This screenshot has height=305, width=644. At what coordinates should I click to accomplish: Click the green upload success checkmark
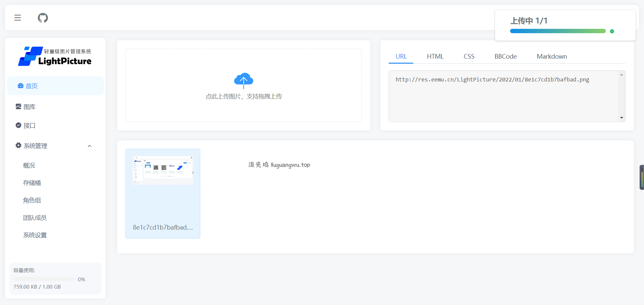(x=612, y=31)
